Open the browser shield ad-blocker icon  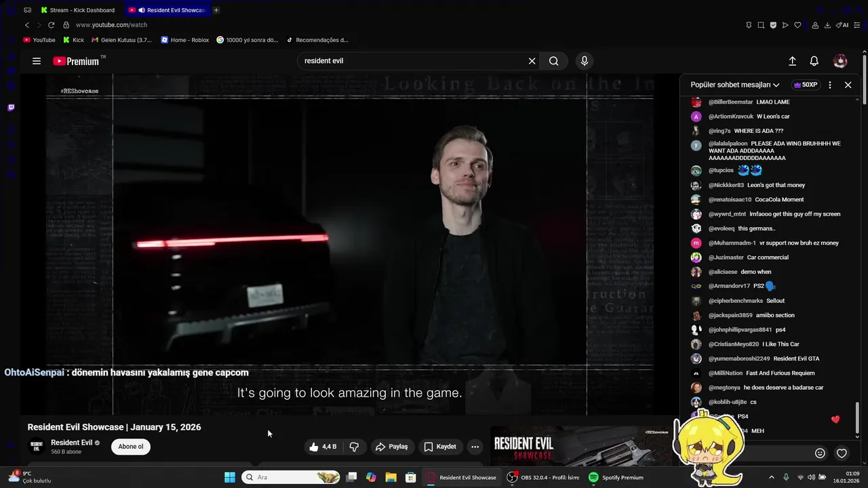pos(773,25)
